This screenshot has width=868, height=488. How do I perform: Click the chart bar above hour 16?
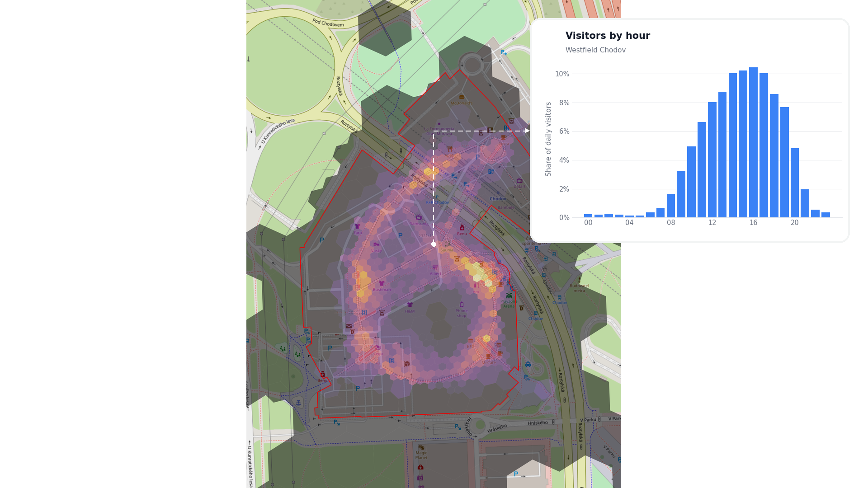753,142
